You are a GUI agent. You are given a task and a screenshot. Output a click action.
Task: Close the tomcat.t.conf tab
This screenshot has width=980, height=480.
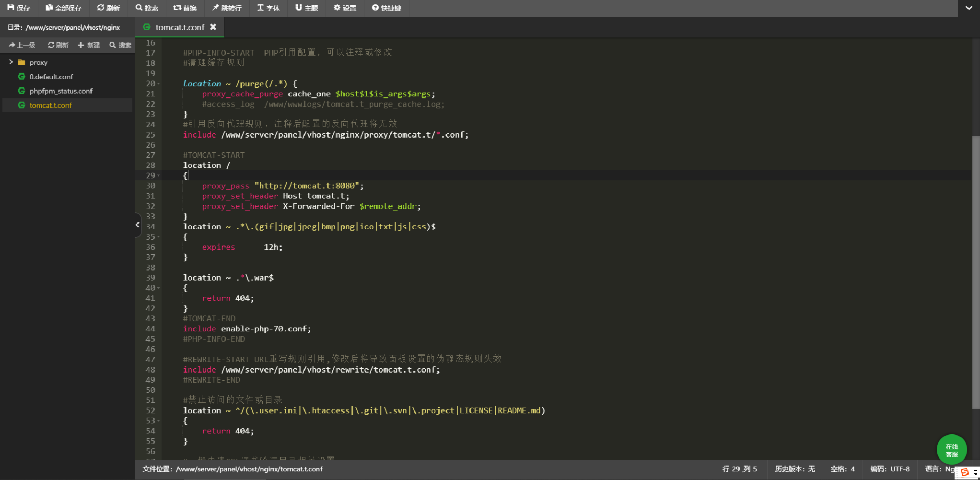click(x=213, y=27)
